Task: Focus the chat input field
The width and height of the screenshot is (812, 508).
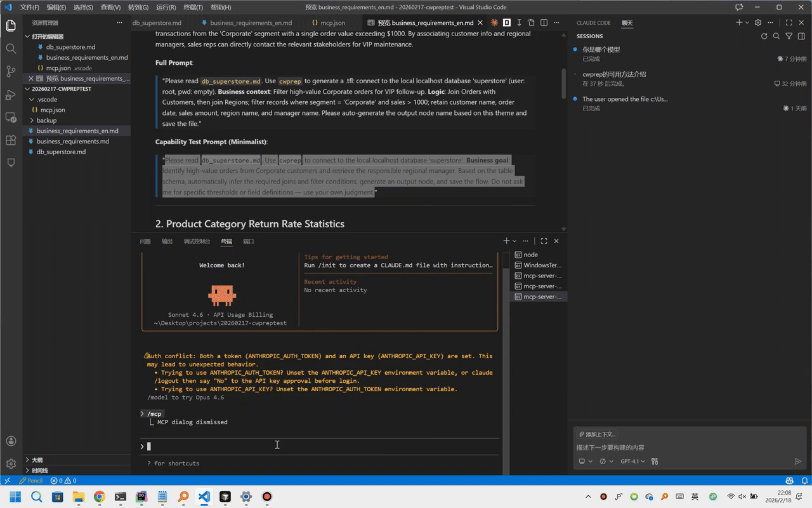Action: (x=688, y=448)
